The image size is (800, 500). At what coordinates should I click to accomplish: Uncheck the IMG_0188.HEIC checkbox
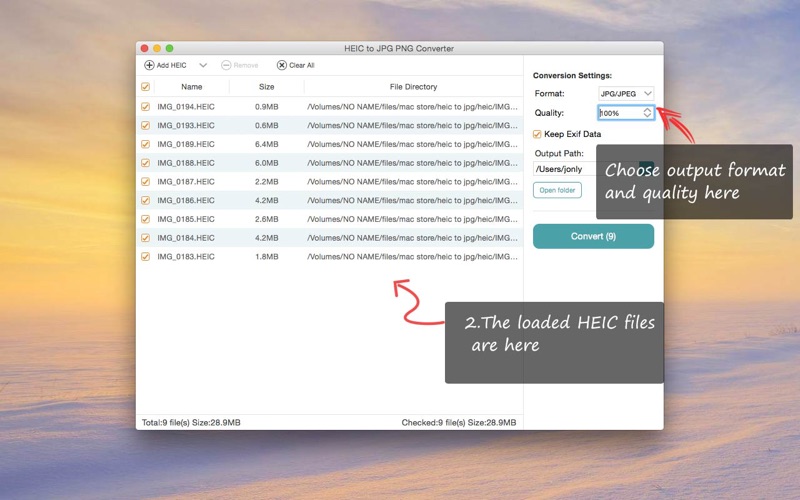(145, 163)
